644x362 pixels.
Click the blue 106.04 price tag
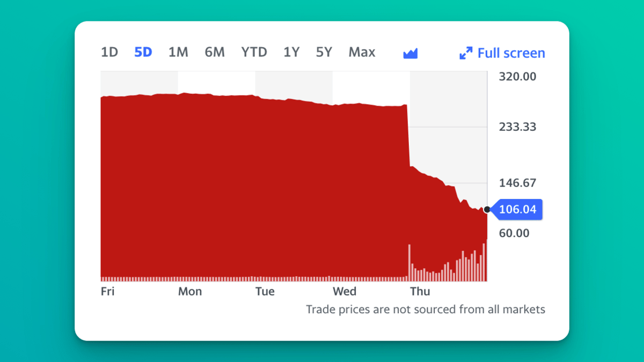tap(517, 209)
